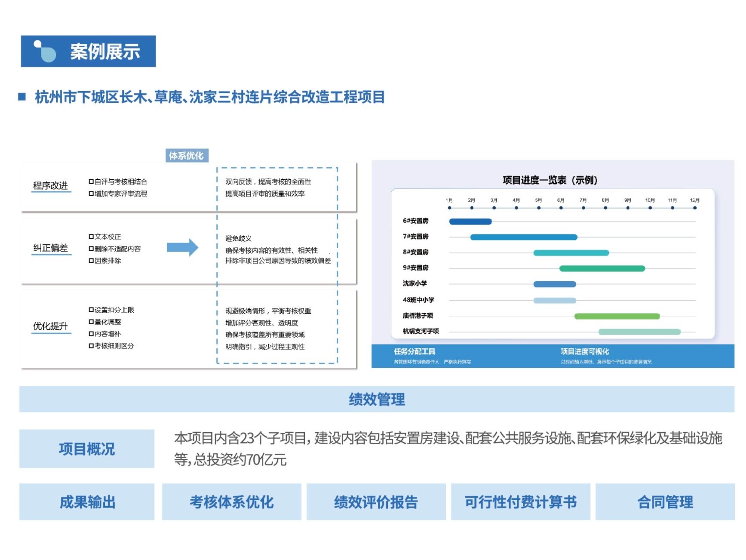Click the 6#安置房 dark blue progress bar
Viewport: 746px width, 560px height.
[x=470, y=222]
